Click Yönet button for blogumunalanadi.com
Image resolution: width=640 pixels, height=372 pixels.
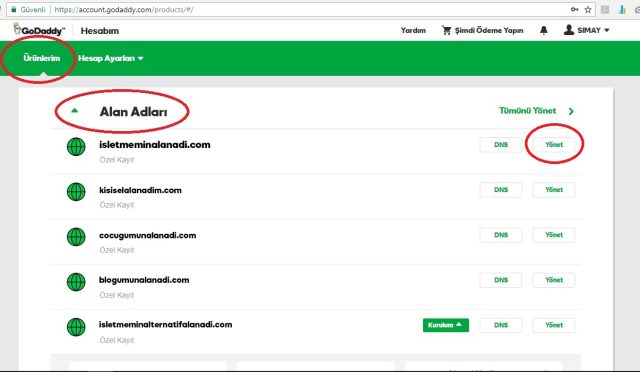coord(554,280)
